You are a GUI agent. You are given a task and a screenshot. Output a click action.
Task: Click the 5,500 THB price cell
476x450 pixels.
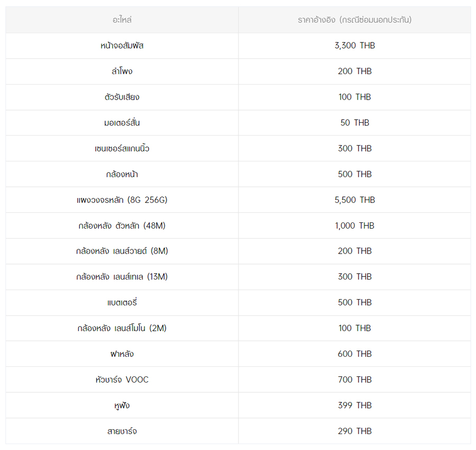[354, 200]
